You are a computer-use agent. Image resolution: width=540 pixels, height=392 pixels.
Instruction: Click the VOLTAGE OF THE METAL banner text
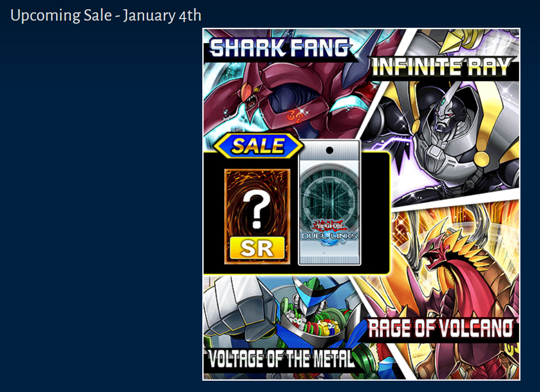click(x=281, y=359)
